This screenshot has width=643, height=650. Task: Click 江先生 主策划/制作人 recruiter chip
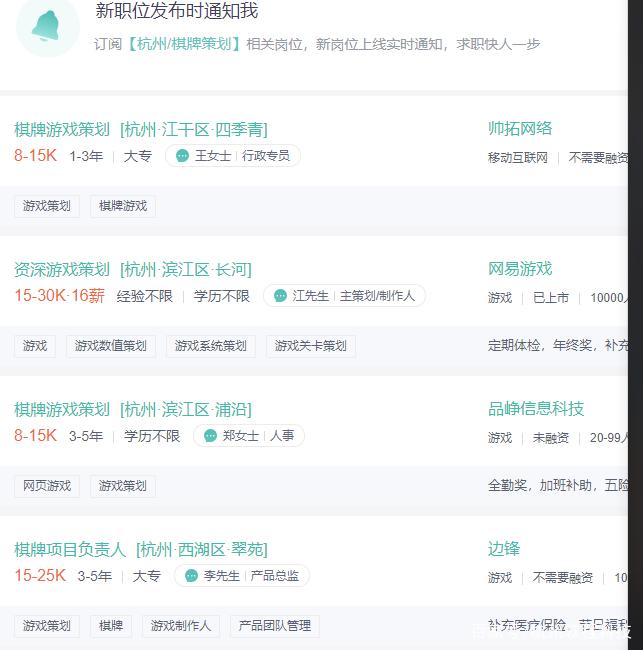[x=345, y=296]
